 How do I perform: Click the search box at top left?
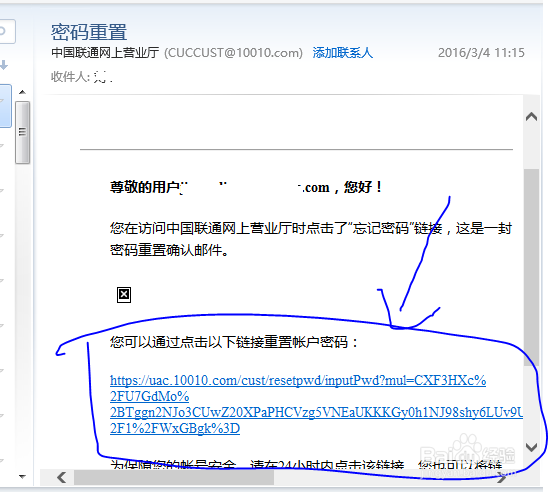pyautogui.click(x=7, y=31)
